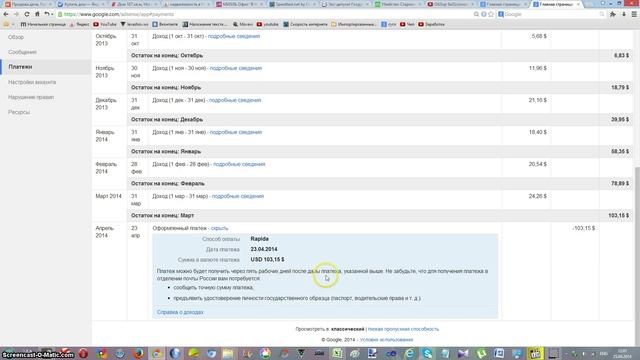Open Ресурсы in the left sidebar
The width and height of the screenshot is (640, 360).
point(19,112)
